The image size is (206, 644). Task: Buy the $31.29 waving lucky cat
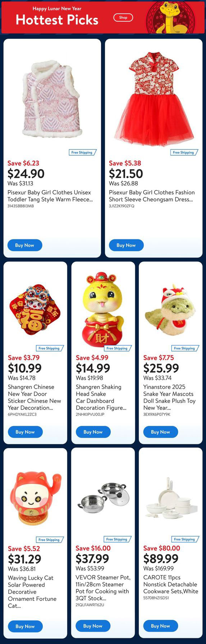(x=25, y=626)
